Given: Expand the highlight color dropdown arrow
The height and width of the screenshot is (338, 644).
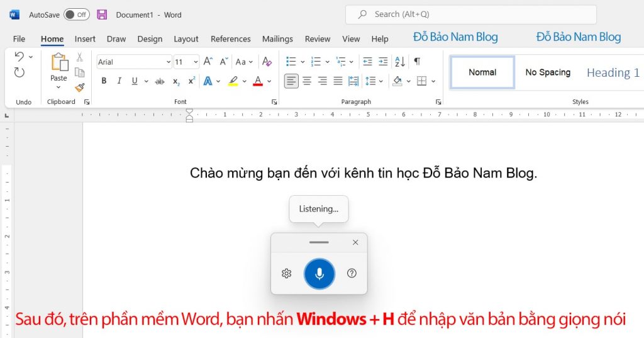Looking at the screenshot, I should coord(245,81).
